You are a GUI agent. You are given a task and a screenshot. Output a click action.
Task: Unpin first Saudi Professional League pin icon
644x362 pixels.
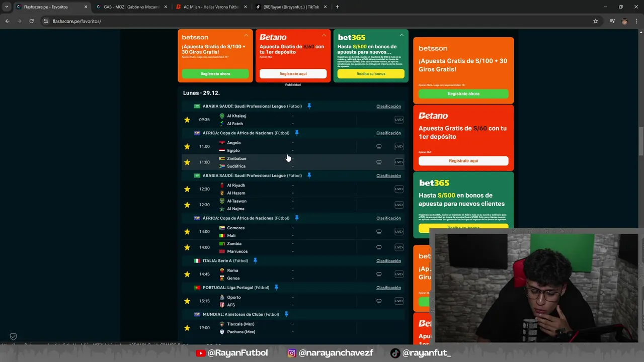coord(309,106)
